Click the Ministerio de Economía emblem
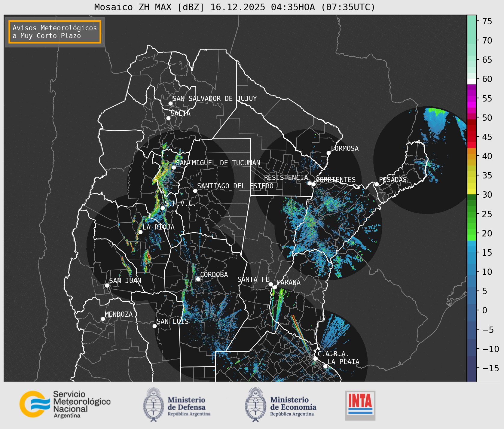The width and height of the screenshot is (504, 429). pyautogui.click(x=256, y=404)
